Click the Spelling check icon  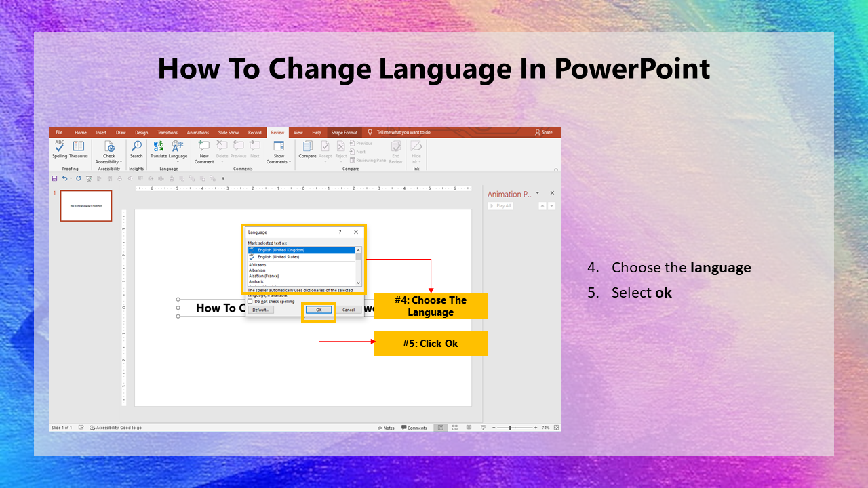[x=60, y=146]
